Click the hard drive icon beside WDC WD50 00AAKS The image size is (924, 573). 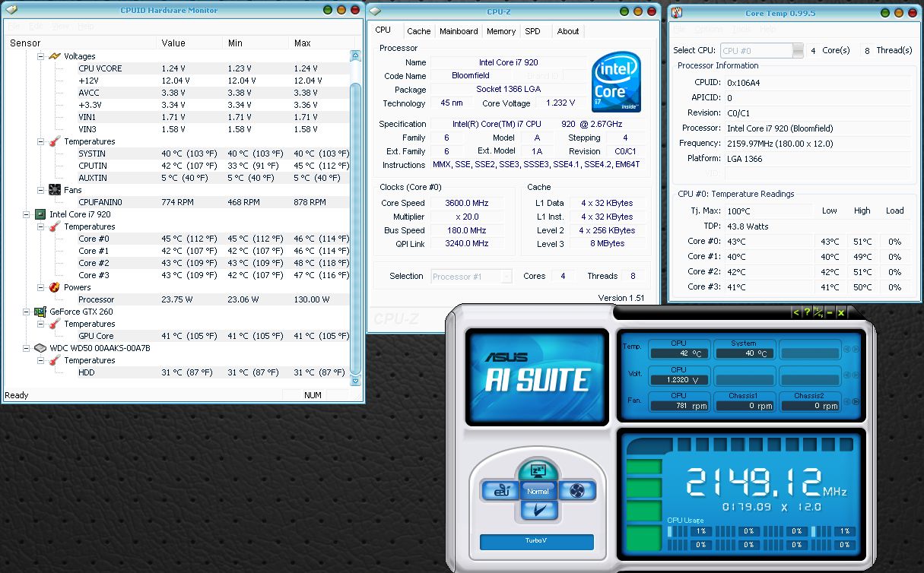(41, 348)
